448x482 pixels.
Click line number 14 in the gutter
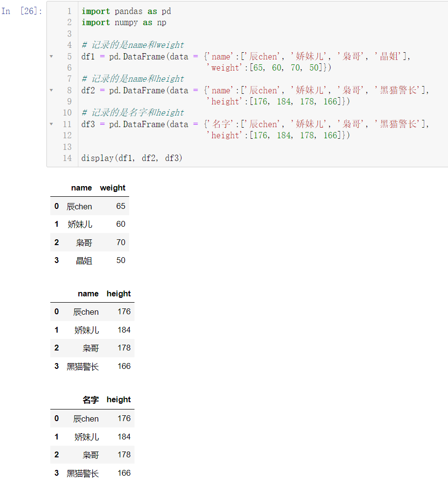(x=67, y=158)
